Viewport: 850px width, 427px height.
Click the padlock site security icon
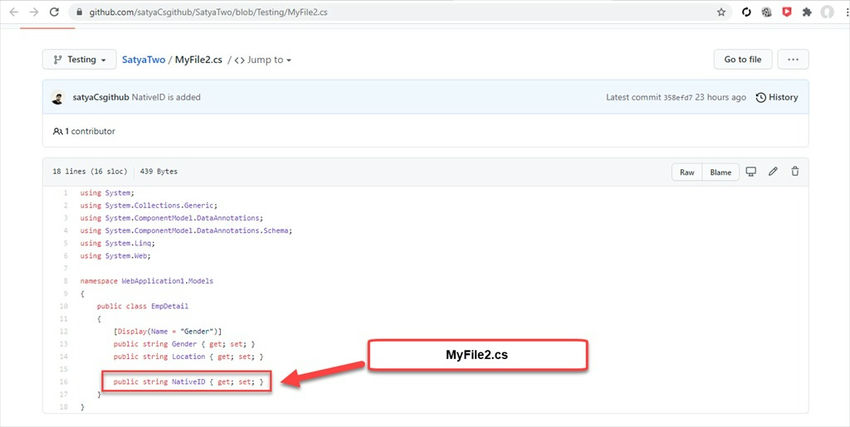coord(79,12)
